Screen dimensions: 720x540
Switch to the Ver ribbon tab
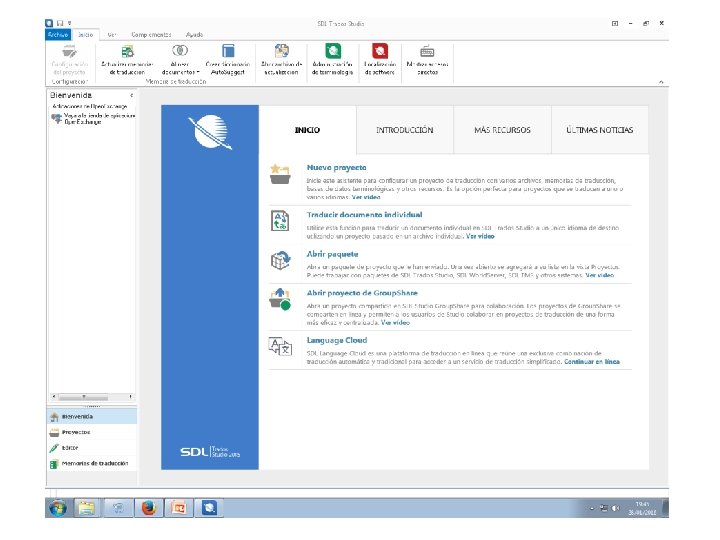pos(112,34)
